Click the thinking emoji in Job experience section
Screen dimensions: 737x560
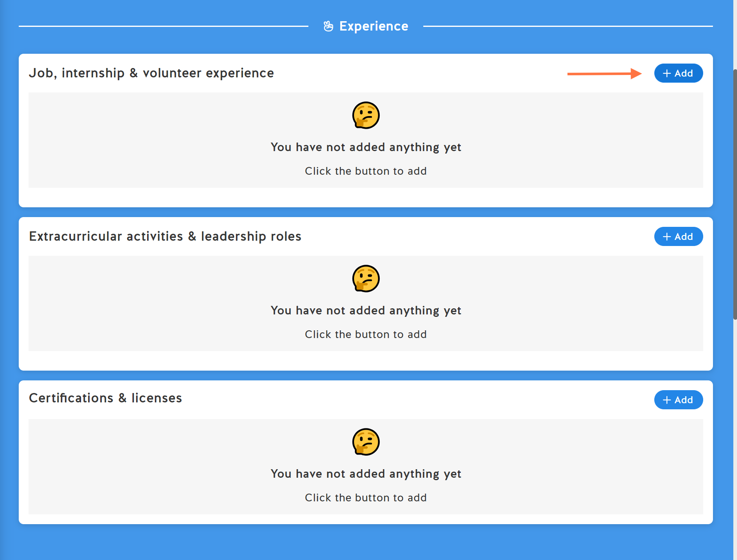click(x=366, y=115)
